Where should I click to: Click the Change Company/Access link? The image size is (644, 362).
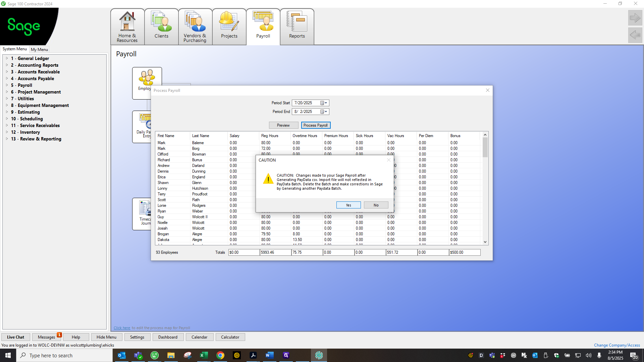pyautogui.click(x=617, y=345)
